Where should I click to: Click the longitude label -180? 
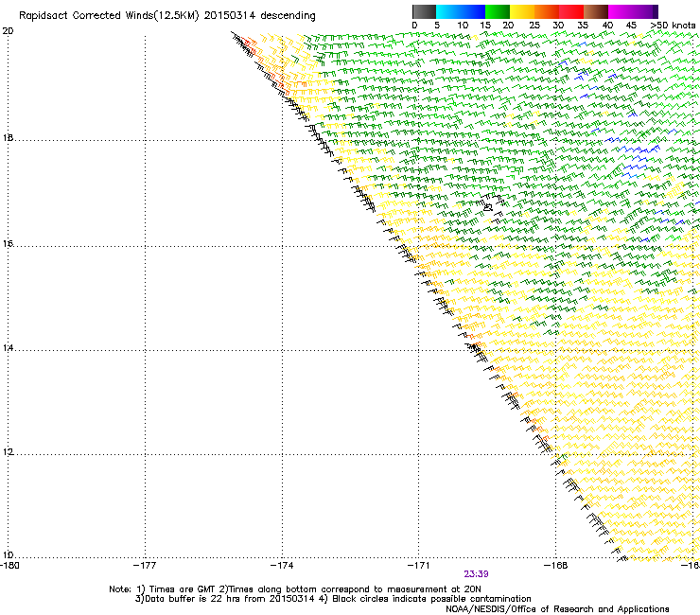tap(9, 566)
